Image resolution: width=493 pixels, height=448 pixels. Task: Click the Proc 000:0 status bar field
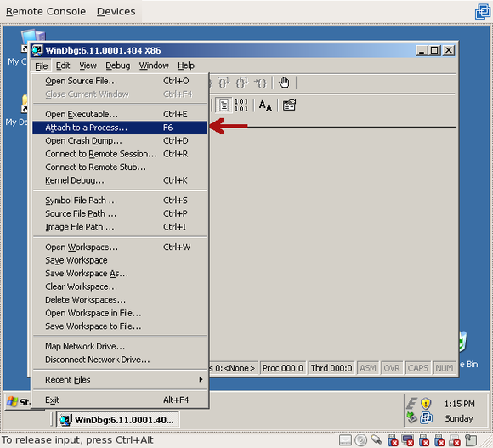pyautogui.click(x=283, y=368)
